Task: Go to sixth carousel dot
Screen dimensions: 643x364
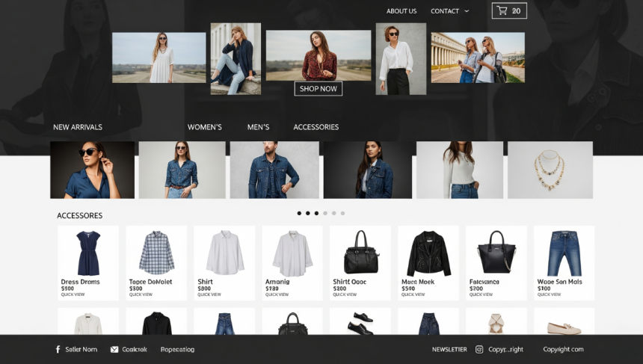Action: pyautogui.click(x=343, y=213)
